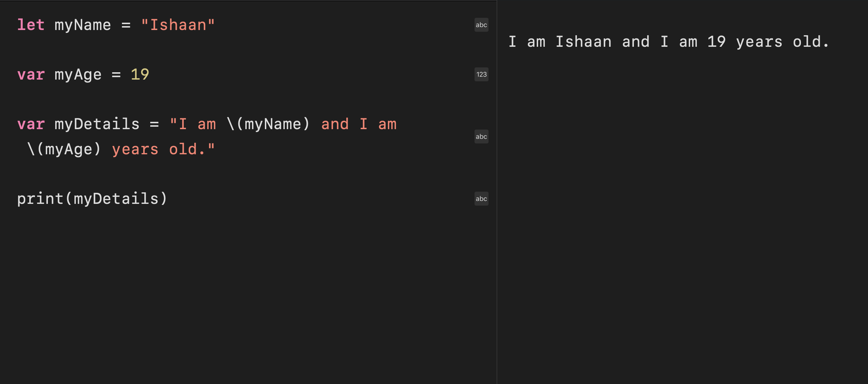Click the myAge identifier in its declaration
The image size is (868, 384).
(x=78, y=75)
